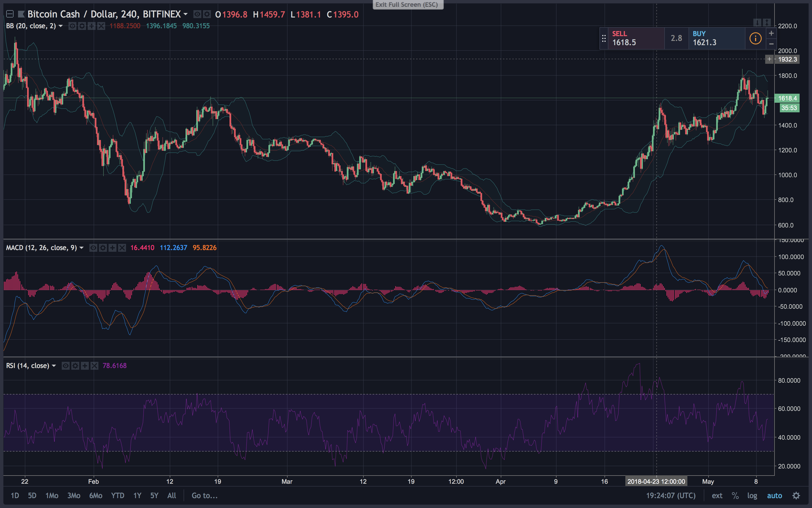Click the 2200.0 price axis label
812x508 pixels.
click(x=787, y=26)
